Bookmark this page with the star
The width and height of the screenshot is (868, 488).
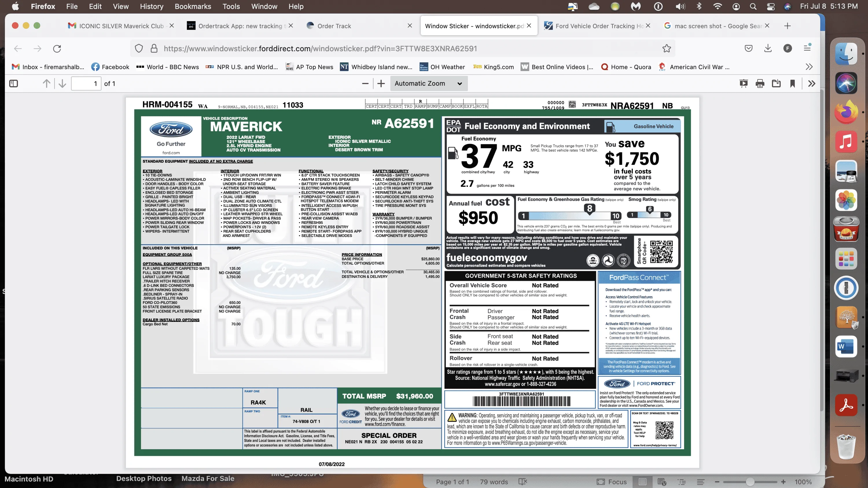[x=667, y=49]
